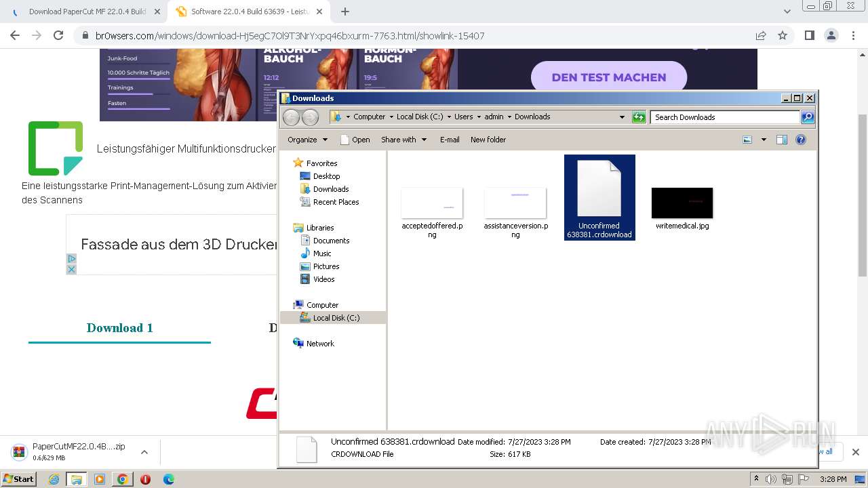Refresh the Downloads folder view
The height and width of the screenshot is (488, 868).
(639, 117)
